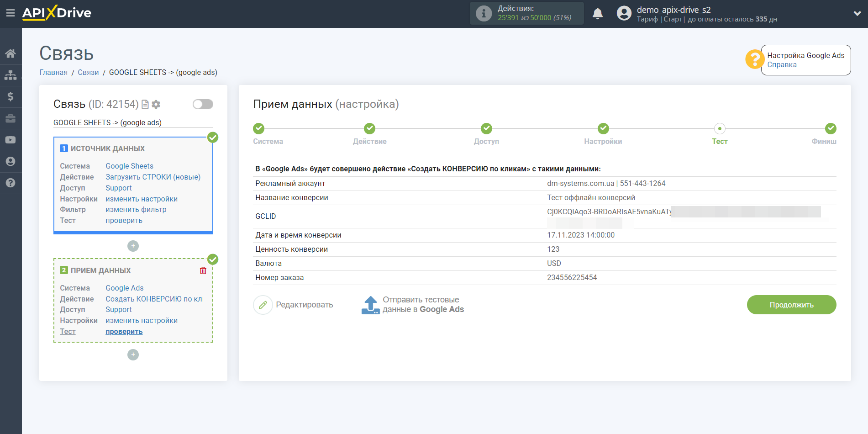
Task: Click the Редактировать label
Action: click(x=305, y=305)
